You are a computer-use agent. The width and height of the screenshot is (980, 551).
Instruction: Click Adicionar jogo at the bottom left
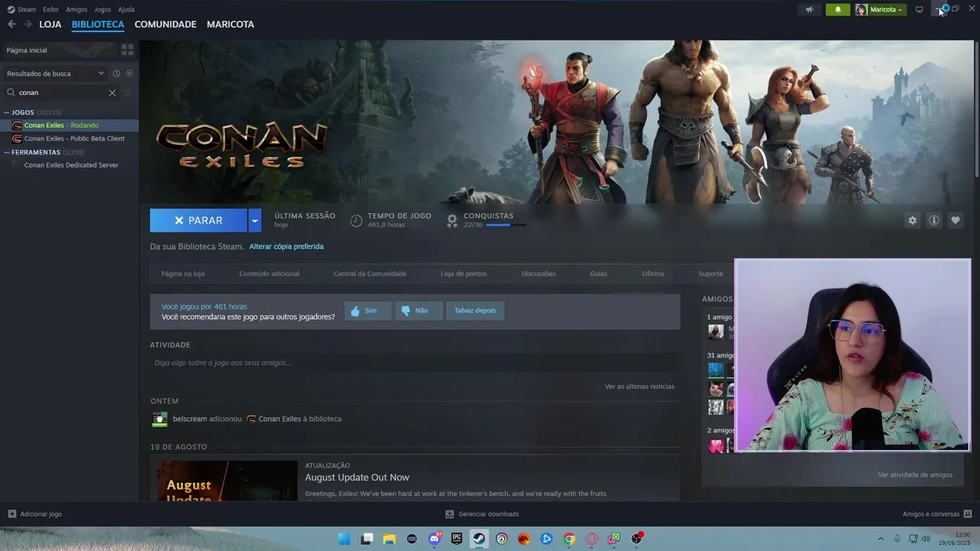34,514
